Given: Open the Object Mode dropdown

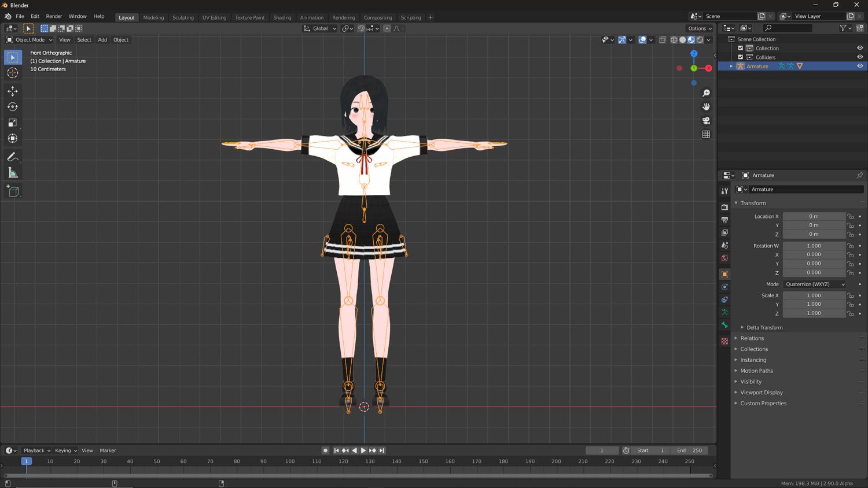Looking at the screenshot, I should click(x=30, y=40).
